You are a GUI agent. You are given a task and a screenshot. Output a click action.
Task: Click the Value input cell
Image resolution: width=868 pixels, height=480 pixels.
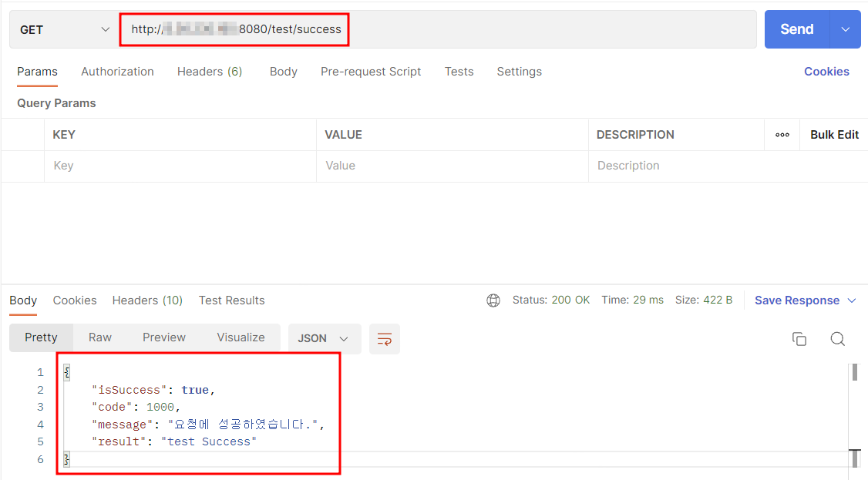[x=453, y=166]
